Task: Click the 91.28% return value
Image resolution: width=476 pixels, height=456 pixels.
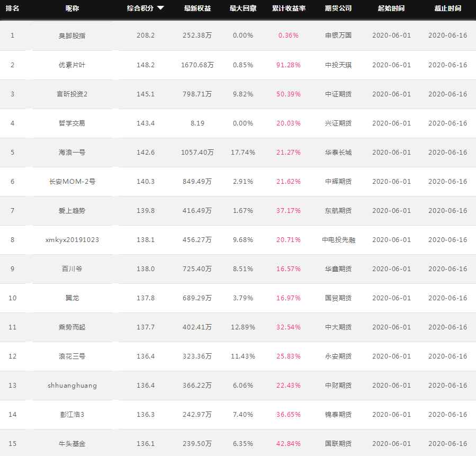Action: 289,65
